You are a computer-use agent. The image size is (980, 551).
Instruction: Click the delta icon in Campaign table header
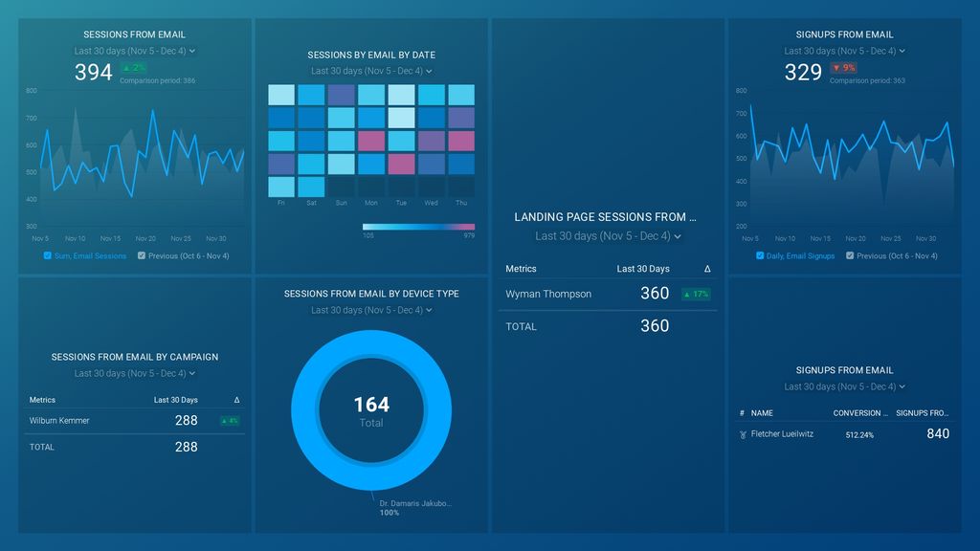(x=237, y=400)
